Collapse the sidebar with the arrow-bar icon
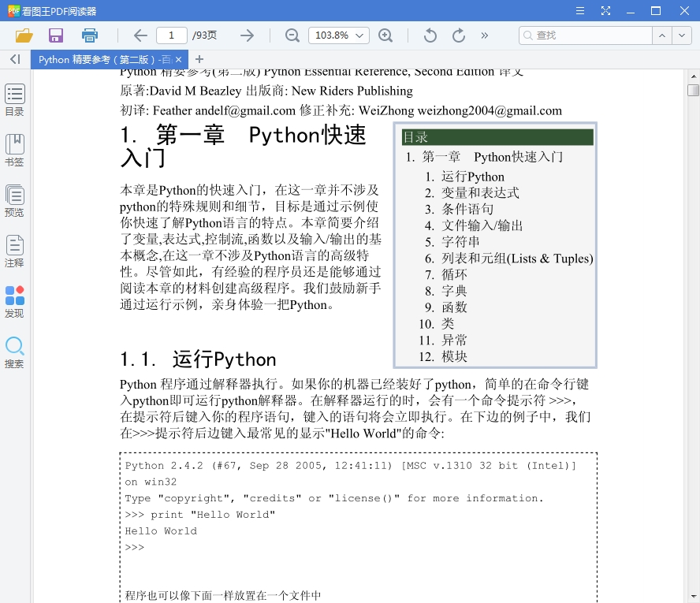 click(15, 59)
